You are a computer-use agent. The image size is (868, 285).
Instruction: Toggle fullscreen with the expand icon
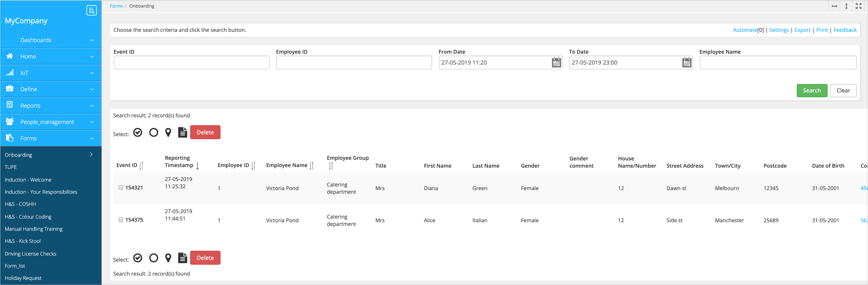coord(858,6)
